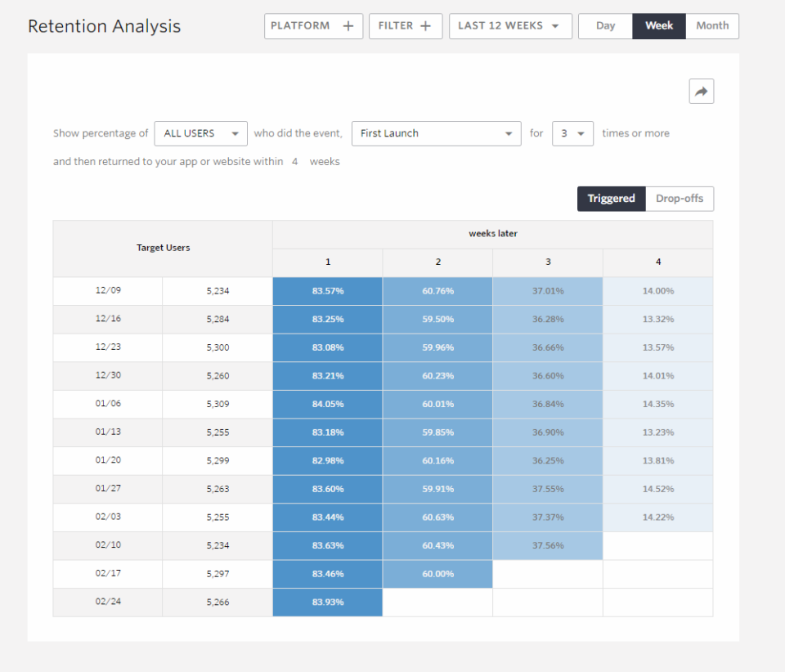Click the 37.01% retention cell
The height and width of the screenshot is (672, 785).
(548, 291)
